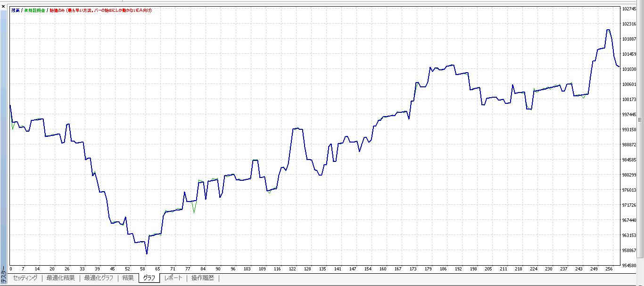644x286 pixels.
Task: Click the red 始値のみ legend text
Action: tap(101, 10)
